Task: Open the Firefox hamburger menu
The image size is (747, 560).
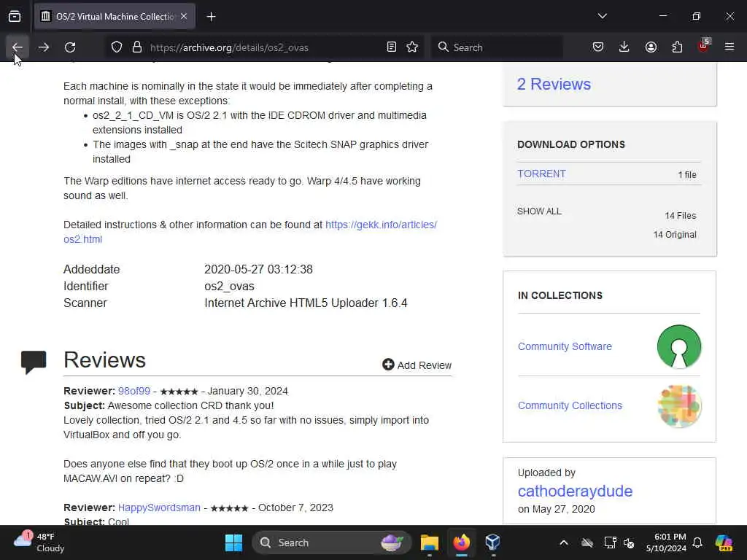Action: click(x=729, y=47)
